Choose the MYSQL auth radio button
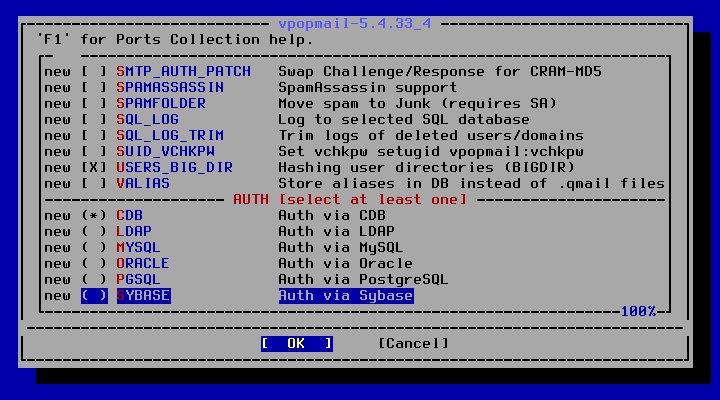 coord(94,248)
